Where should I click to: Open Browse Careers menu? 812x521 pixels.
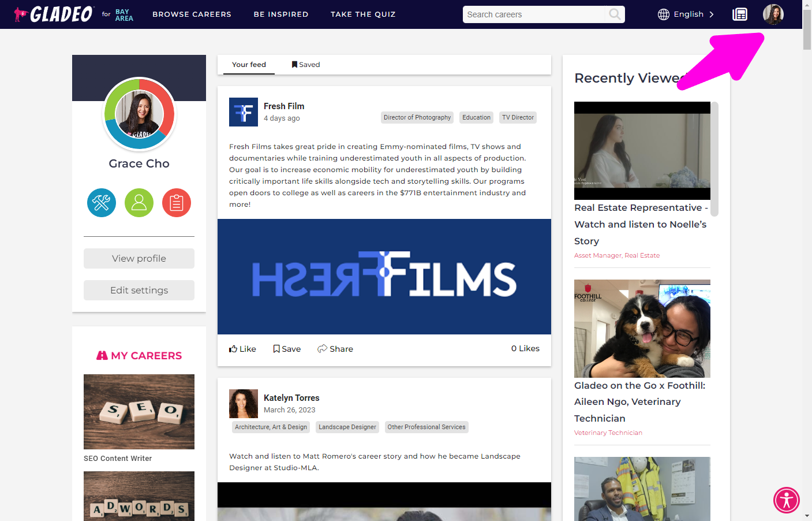[x=192, y=14]
